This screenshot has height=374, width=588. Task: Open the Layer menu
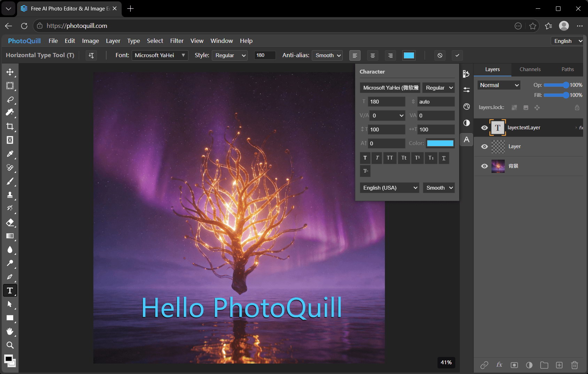click(113, 41)
